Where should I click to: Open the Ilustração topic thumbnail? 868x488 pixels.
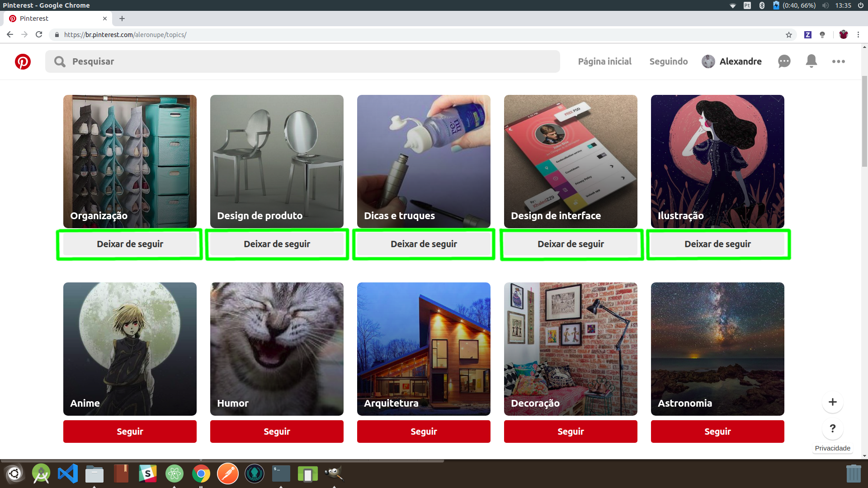click(x=717, y=161)
